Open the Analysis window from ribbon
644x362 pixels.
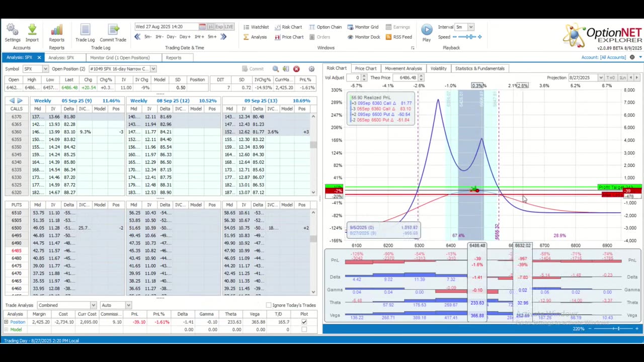point(255,37)
